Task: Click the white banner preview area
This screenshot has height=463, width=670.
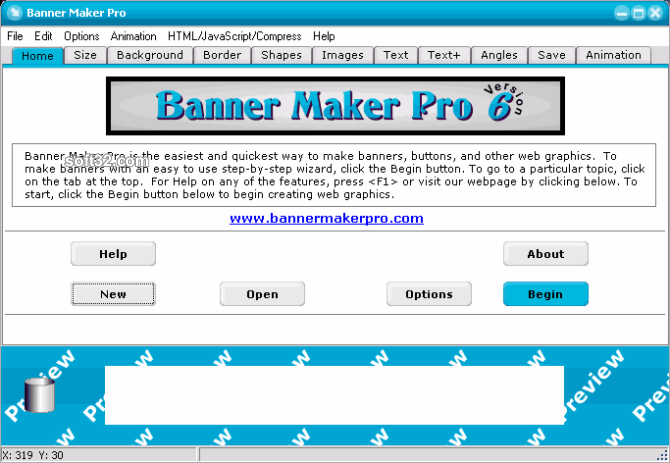Action: pyautogui.click(x=335, y=395)
